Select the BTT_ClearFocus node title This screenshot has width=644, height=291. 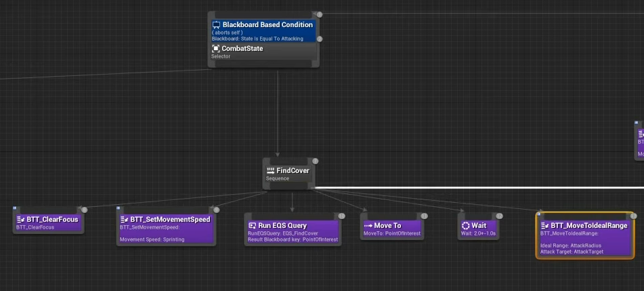point(52,220)
